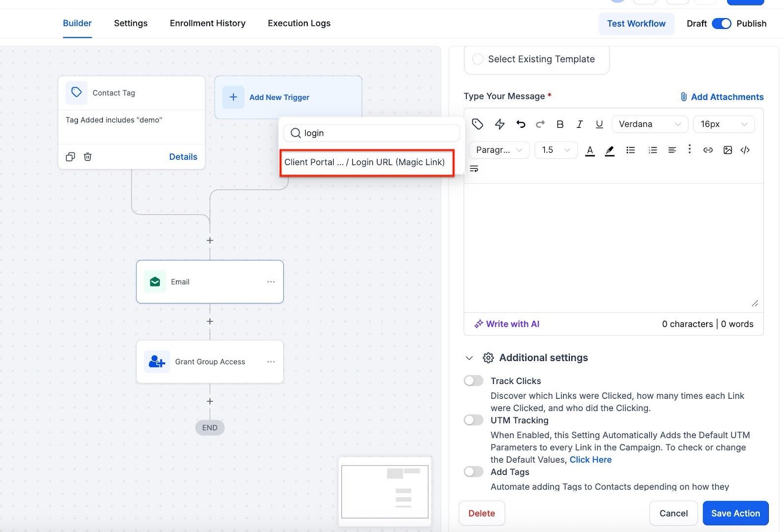This screenshot has height=532, width=784.
Task: Duplicate the Contact Tag trigger
Action: click(x=71, y=157)
